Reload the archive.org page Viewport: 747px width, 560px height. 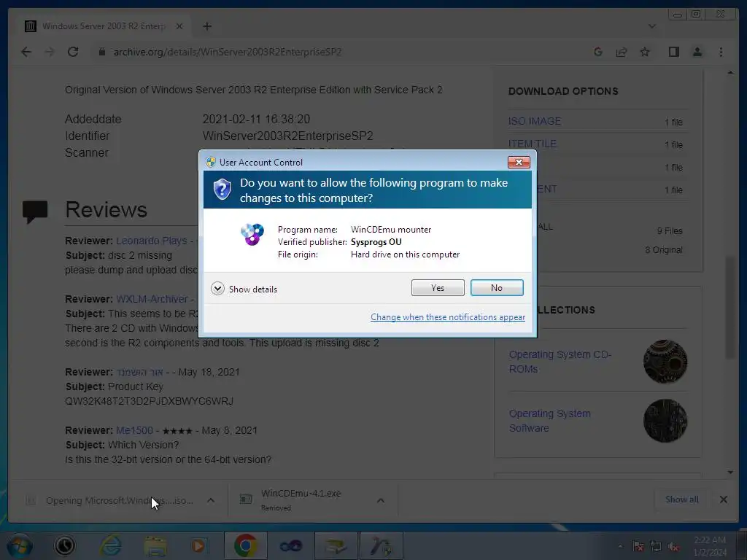click(73, 52)
